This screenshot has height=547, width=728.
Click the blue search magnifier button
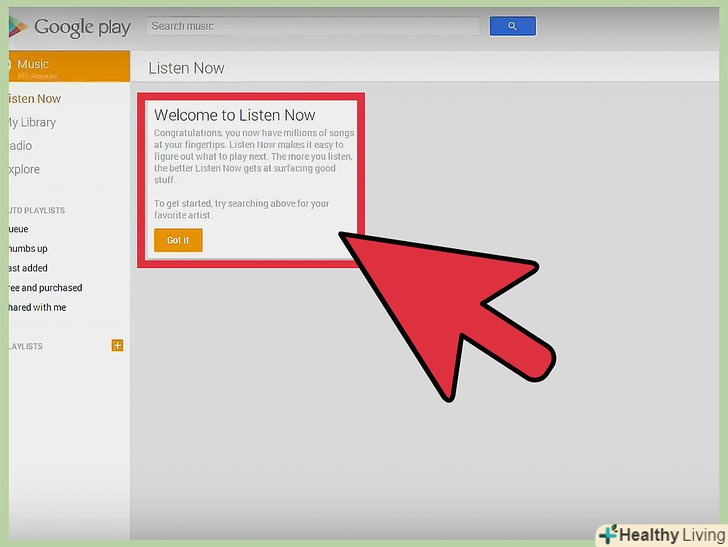[x=513, y=26]
